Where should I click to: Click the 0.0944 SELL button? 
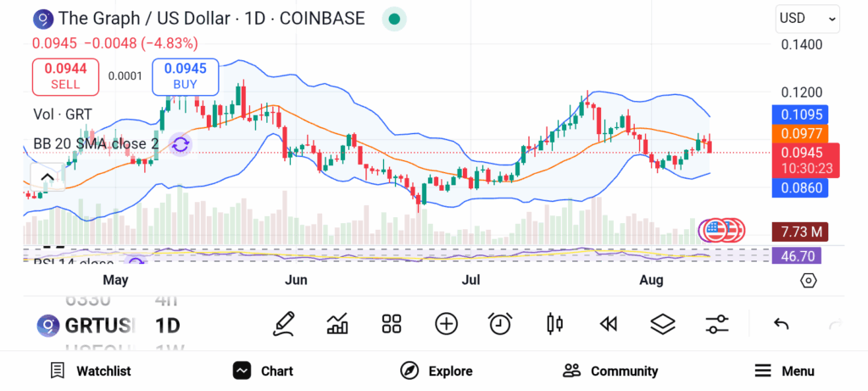[65, 76]
